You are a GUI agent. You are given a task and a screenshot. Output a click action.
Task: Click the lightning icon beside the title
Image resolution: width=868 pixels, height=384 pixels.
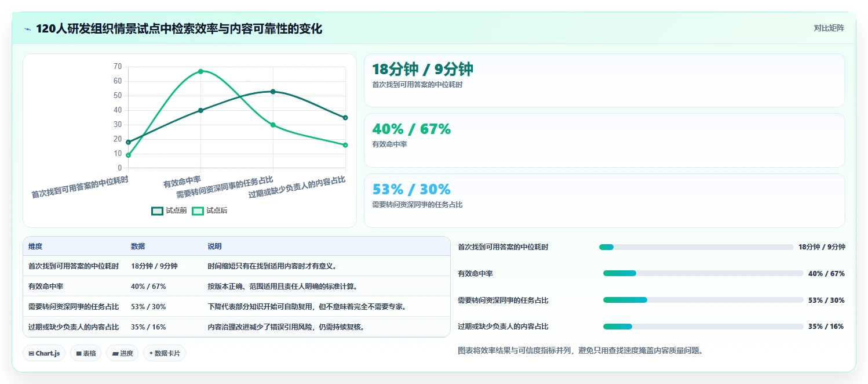click(28, 29)
